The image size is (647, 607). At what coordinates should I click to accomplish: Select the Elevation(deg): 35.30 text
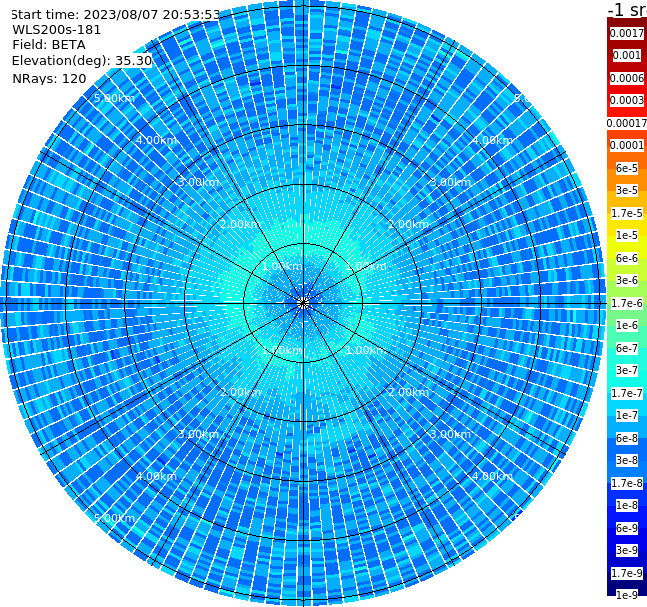click(x=82, y=61)
